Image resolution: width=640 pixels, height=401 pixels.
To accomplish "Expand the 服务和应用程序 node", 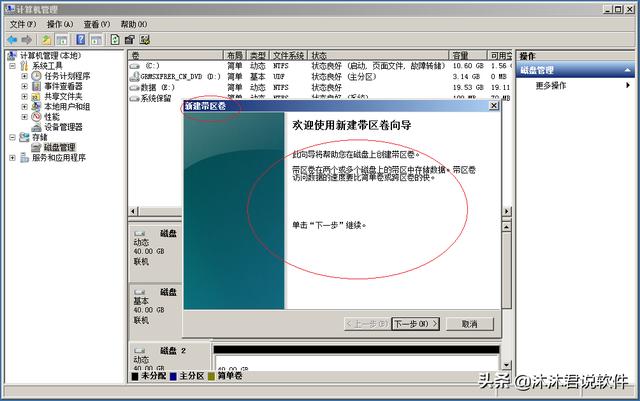I will pyautogui.click(x=12, y=158).
